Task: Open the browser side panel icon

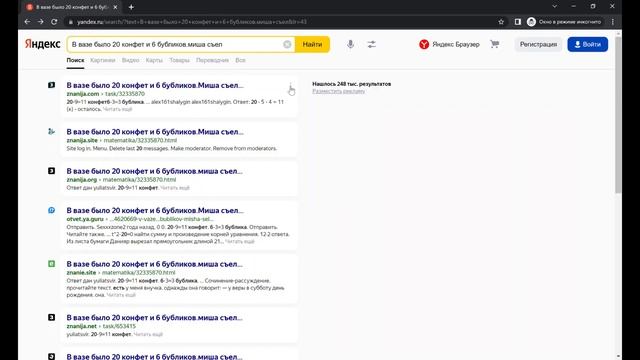Action: point(518,22)
